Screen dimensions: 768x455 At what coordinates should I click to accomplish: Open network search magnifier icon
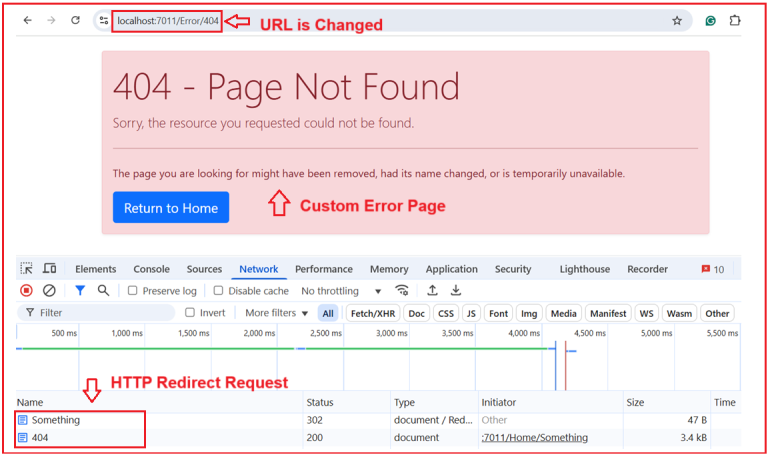(x=103, y=291)
